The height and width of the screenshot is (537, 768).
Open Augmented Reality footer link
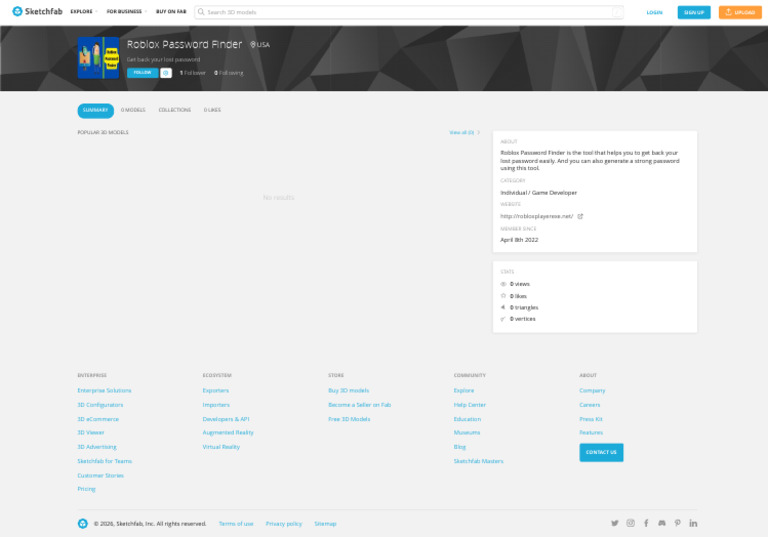point(228,433)
